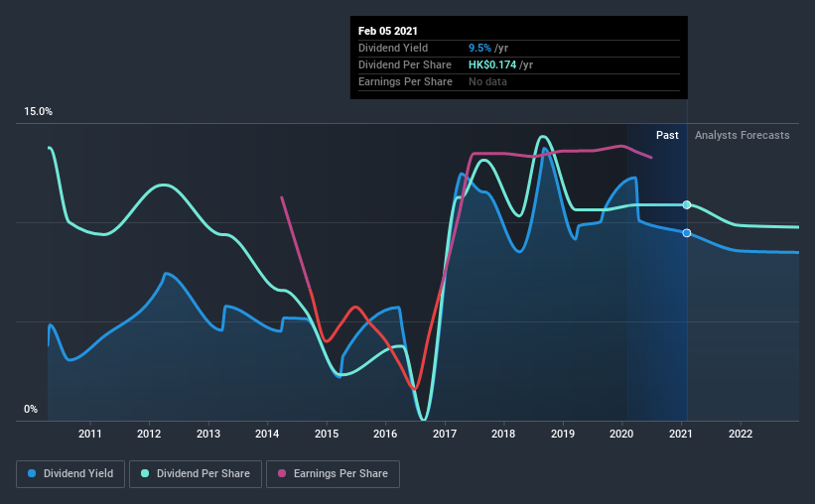Toggle the Dividend Yield legend button

[70, 474]
